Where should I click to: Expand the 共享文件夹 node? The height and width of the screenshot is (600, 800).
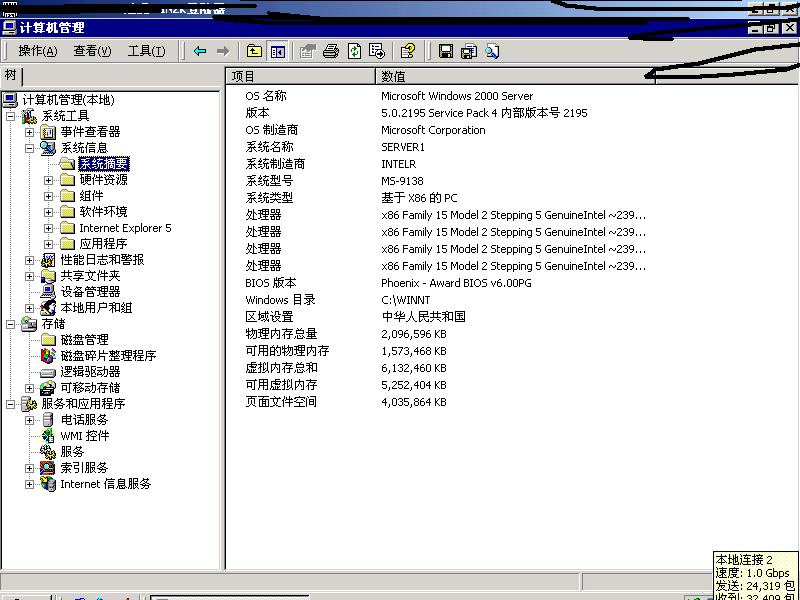coord(30,277)
